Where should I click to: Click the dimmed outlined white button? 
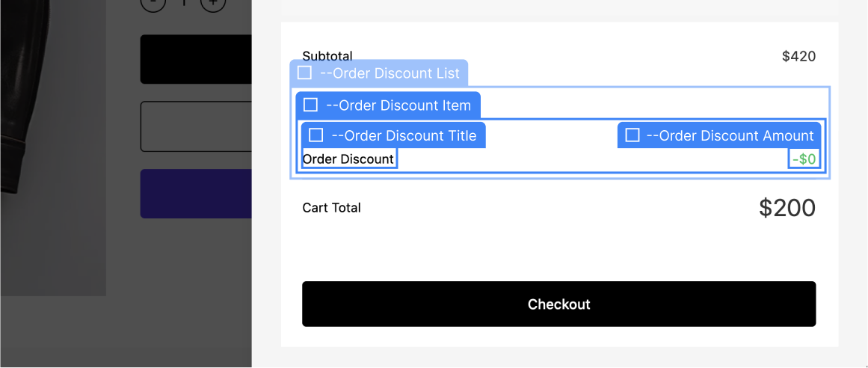(x=196, y=126)
